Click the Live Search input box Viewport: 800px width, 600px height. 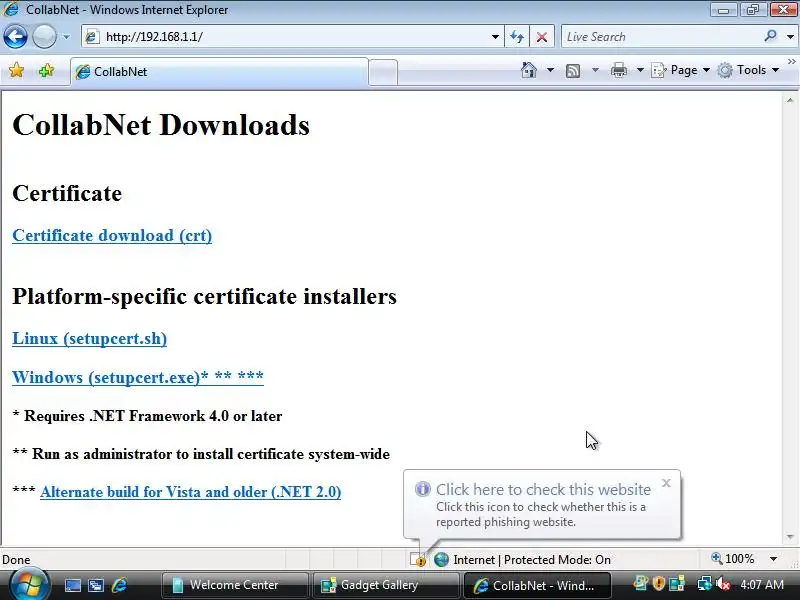click(x=661, y=37)
